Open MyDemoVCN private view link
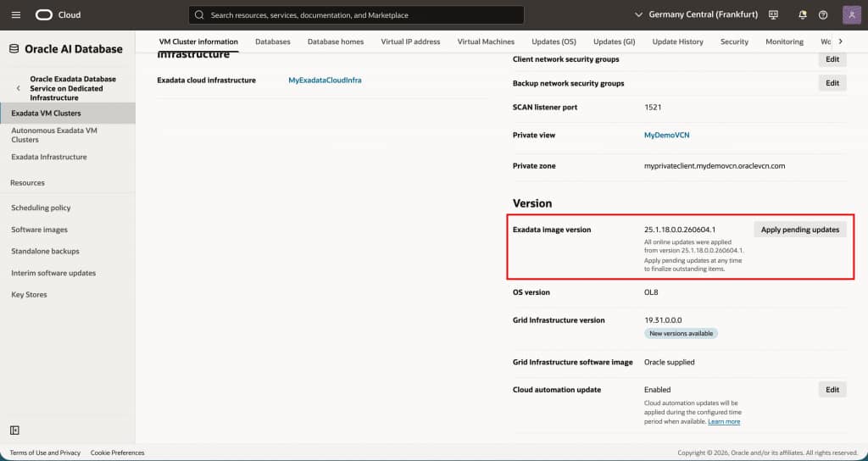The width and height of the screenshot is (868, 461). click(x=666, y=135)
